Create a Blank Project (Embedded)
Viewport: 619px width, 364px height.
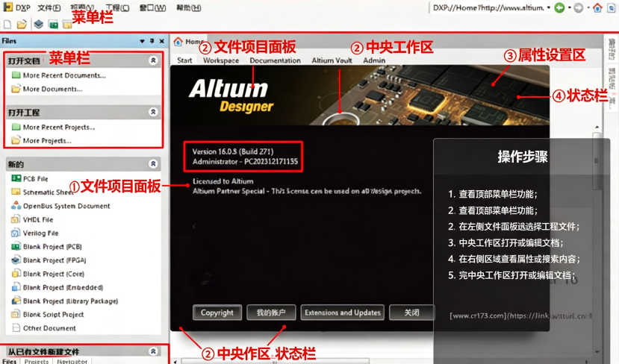(x=57, y=287)
